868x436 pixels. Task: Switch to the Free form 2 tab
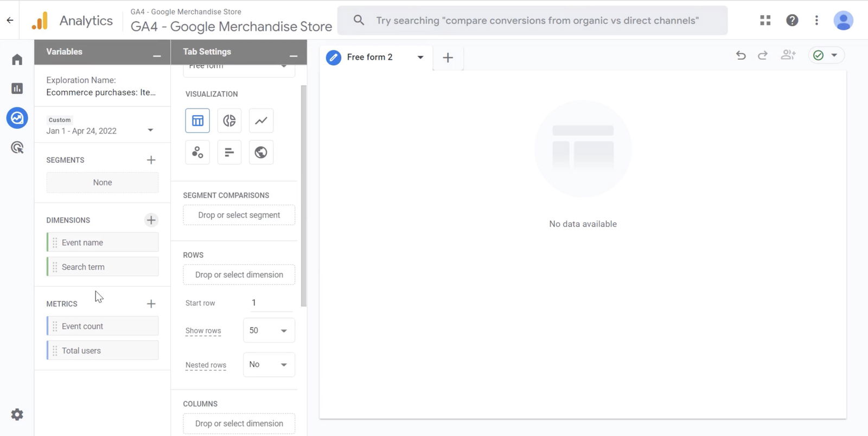(x=369, y=57)
